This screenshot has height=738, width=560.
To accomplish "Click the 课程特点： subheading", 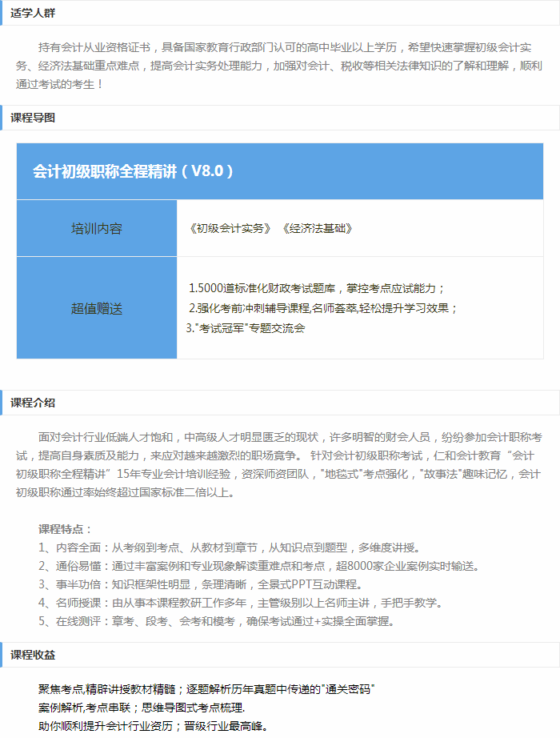I will [x=66, y=529].
